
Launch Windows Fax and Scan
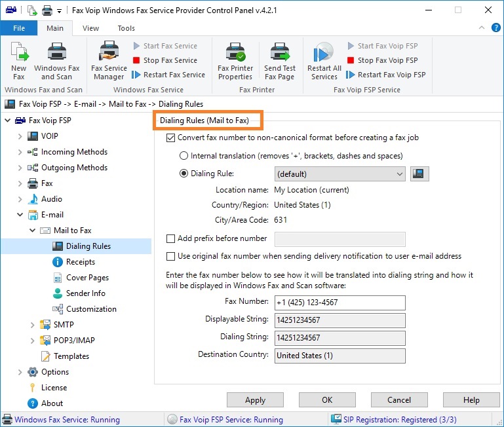pyautogui.click(x=56, y=61)
